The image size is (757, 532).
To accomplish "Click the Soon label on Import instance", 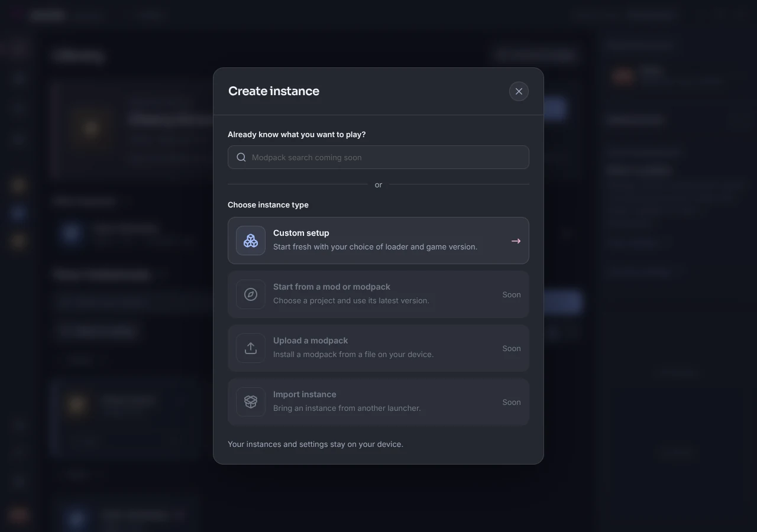I will pyautogui.click(x=512, y=402).
